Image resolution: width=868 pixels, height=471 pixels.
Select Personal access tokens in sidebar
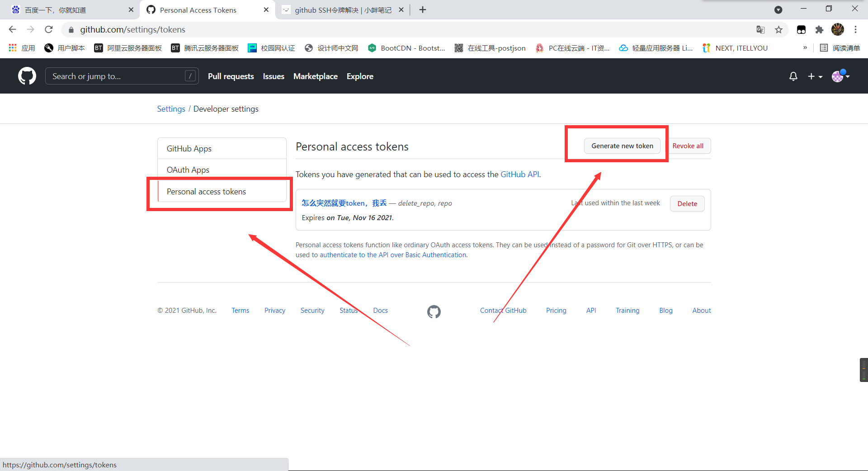222,191
